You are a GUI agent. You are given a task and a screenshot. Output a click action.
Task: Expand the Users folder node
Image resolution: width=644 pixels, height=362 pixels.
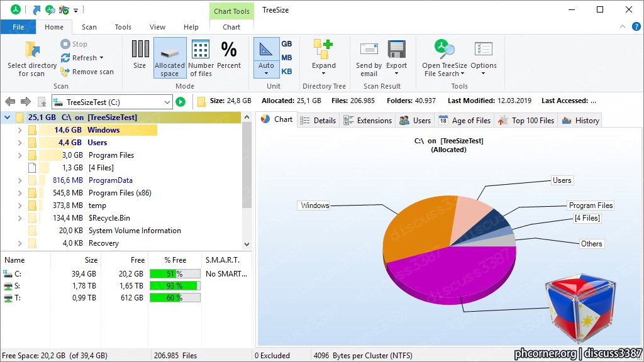[19, 143]
